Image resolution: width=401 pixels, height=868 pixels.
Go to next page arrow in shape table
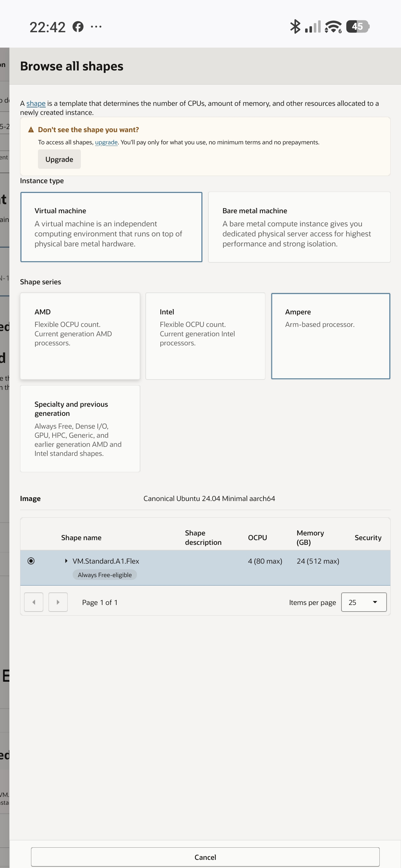pos(58,602)
